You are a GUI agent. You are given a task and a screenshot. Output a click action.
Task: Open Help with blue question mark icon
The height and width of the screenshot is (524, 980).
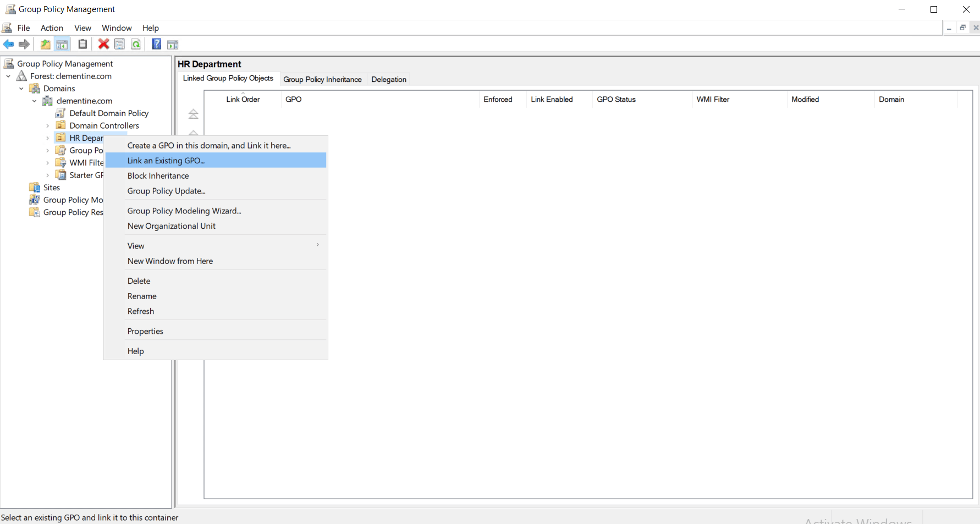click(x=157, y=45)
